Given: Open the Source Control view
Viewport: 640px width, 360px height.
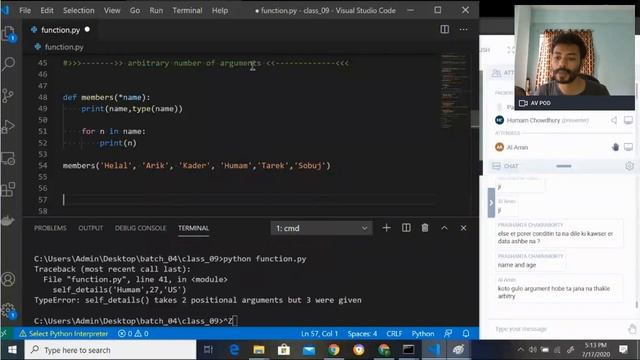Looking at the screenshot, I should 8,96.
